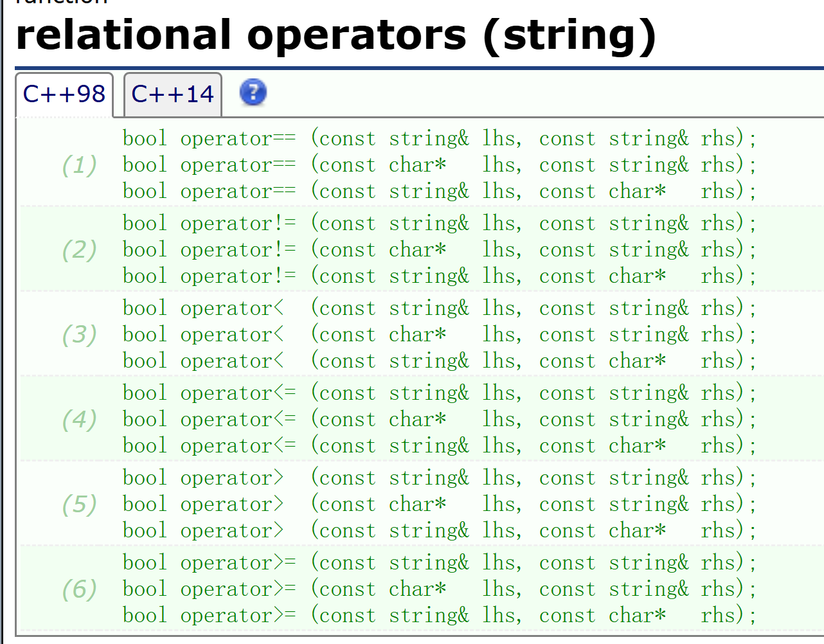
Task: Select the (3) group label
Action: (80, 335)
